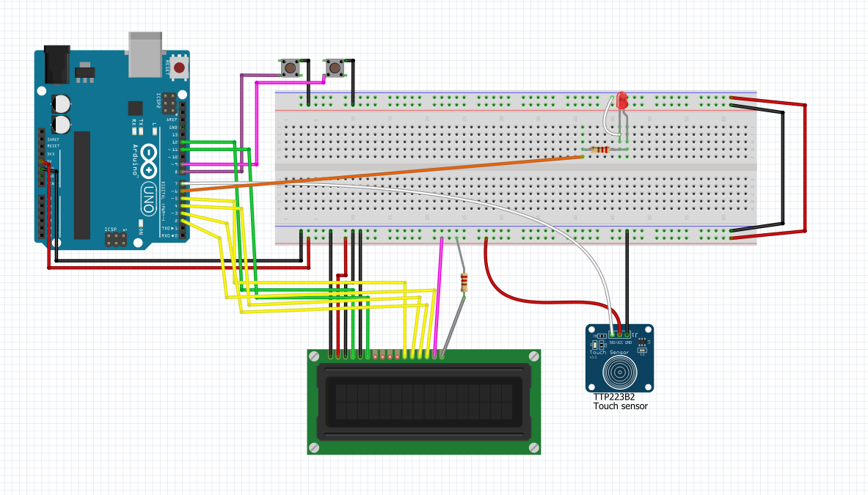Screen dimensions: 868x495
Task: Select the ATmega chip on Arduino
Action: pos(82,185)
